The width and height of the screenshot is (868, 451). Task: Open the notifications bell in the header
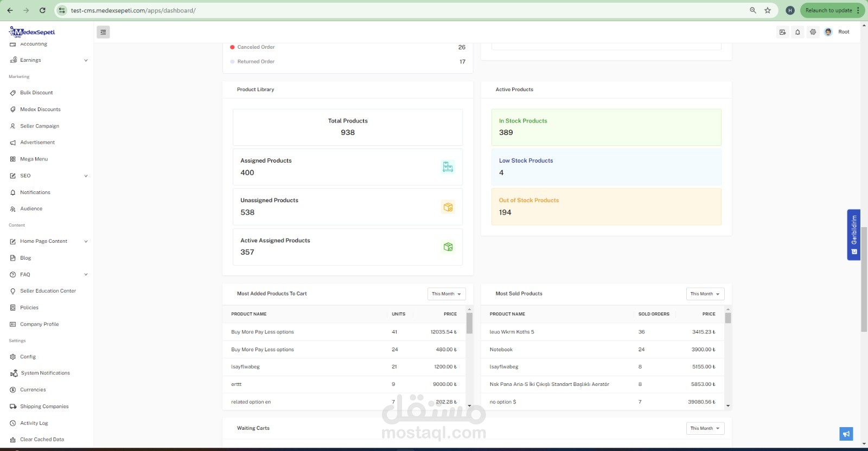pos(797,32)
